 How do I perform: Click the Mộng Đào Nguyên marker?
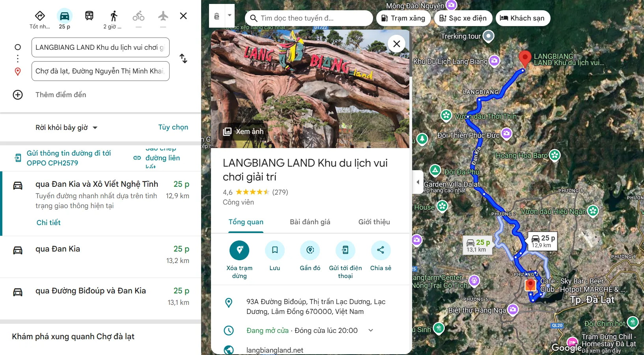(451, 5)
